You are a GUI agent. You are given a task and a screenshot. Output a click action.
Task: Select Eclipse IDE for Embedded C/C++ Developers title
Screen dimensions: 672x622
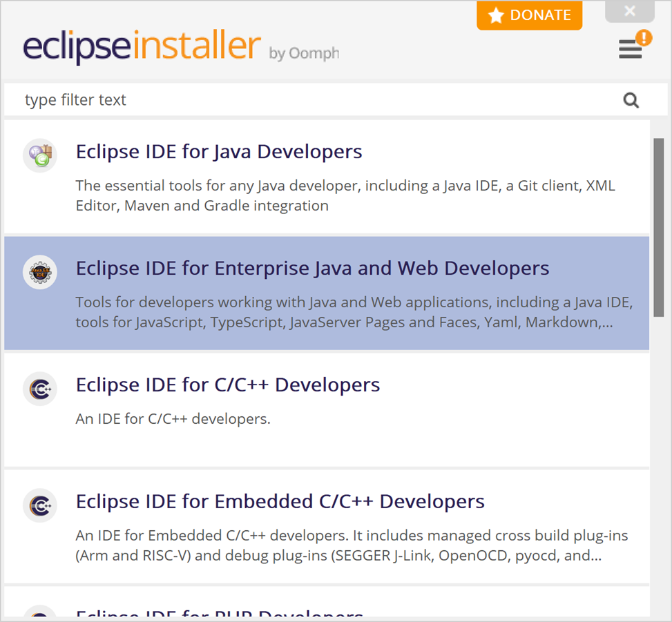(x=280, y=502)
